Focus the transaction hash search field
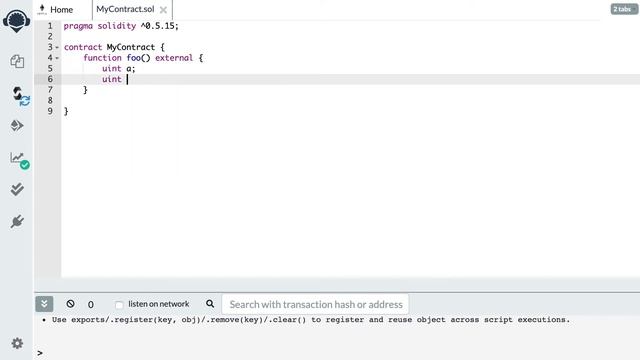 pyautogui.click(x=315, y=304)
